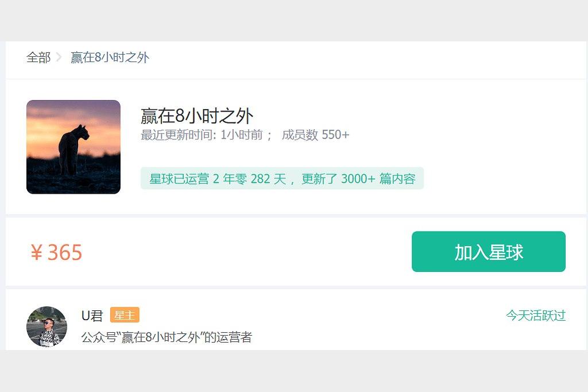Click the 公众号 operator description line
This screenshot has width=588, height=392.
[167, 337]
